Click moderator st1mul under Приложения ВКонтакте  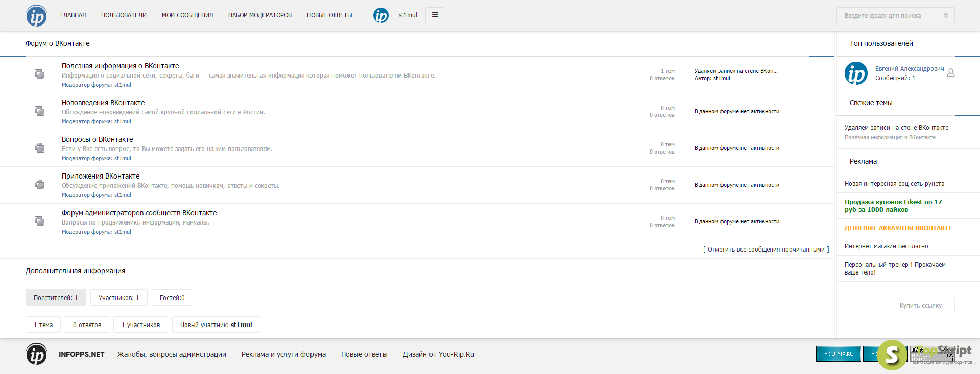point(123,195)
